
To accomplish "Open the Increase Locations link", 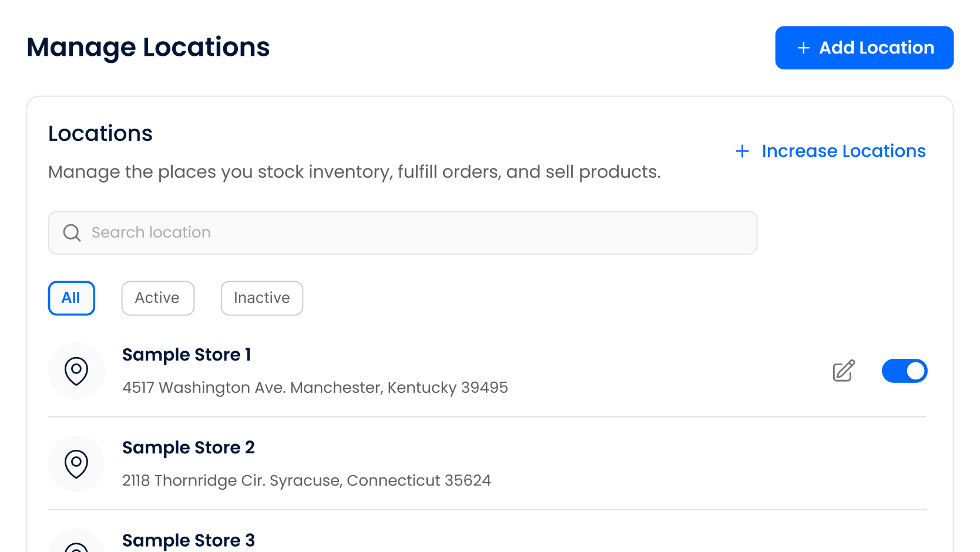I will click(x=843, y=151).
